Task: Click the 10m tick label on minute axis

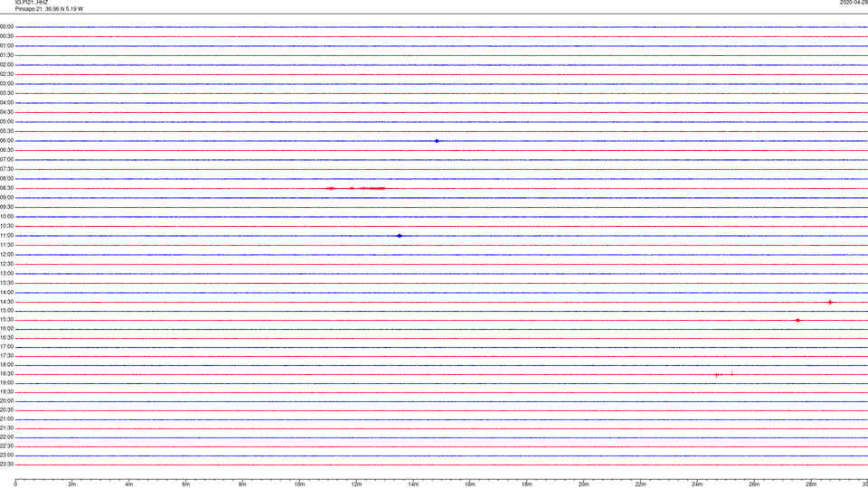Action: pyautogui.click(x=299, y=484)
